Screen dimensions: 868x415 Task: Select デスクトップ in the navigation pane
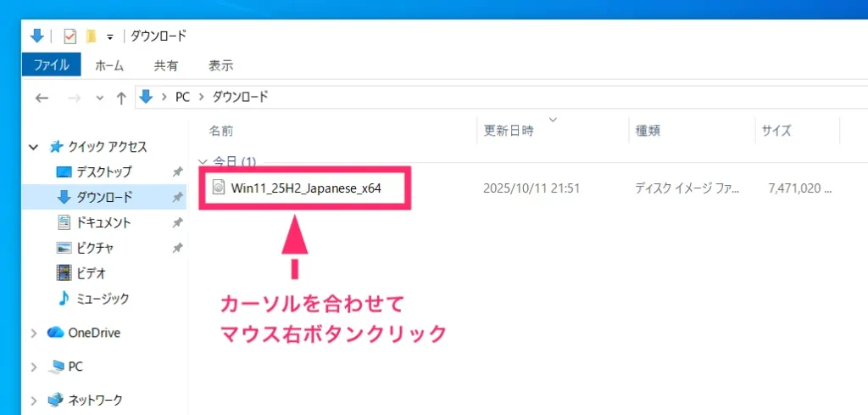(x=103, y=171)
